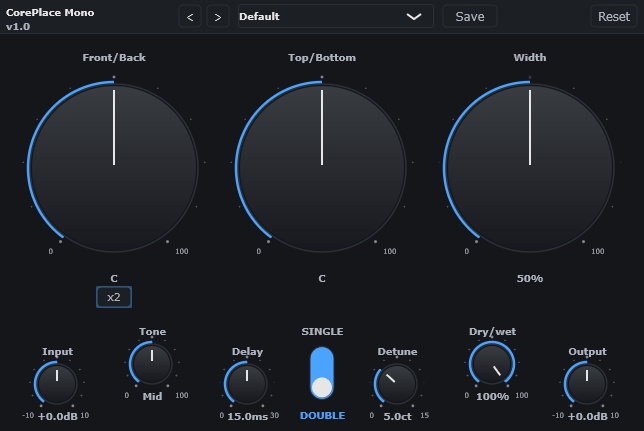Viewport: 644px width, 431px height.
Task: Go to next preset with right arrow
Action: tap(218, 17)
